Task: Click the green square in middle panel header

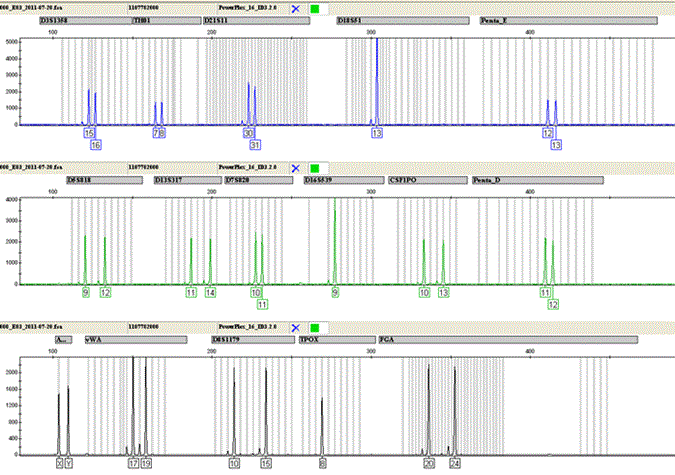Action: pyautogui.click(x=315, y=167)
